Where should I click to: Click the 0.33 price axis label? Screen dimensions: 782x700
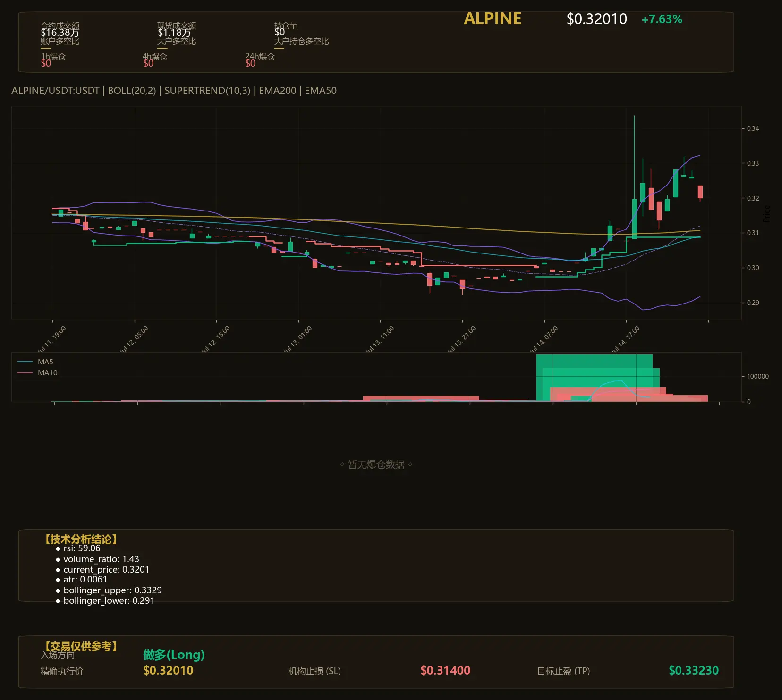(x=753, y=163)
